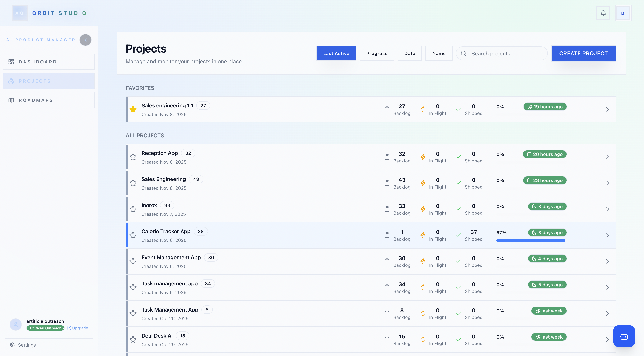Open the notification bell

pos(603,13)
